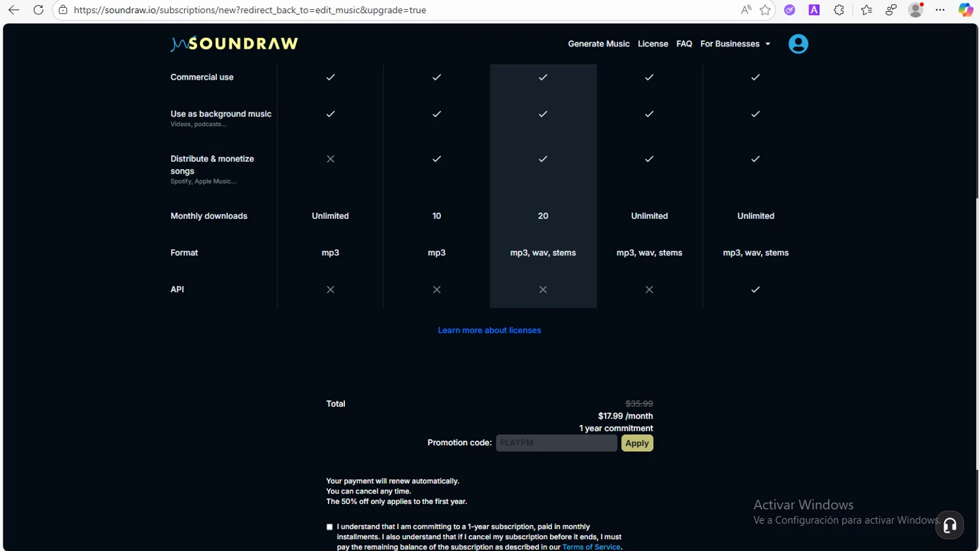Open the purple 'A' extension icon
Viewport: 980px width, 551px height.
tap(814, 10)
